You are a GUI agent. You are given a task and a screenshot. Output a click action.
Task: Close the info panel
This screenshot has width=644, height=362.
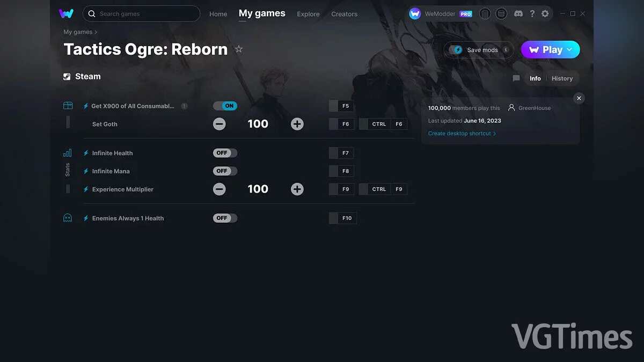tap(579, 98)
